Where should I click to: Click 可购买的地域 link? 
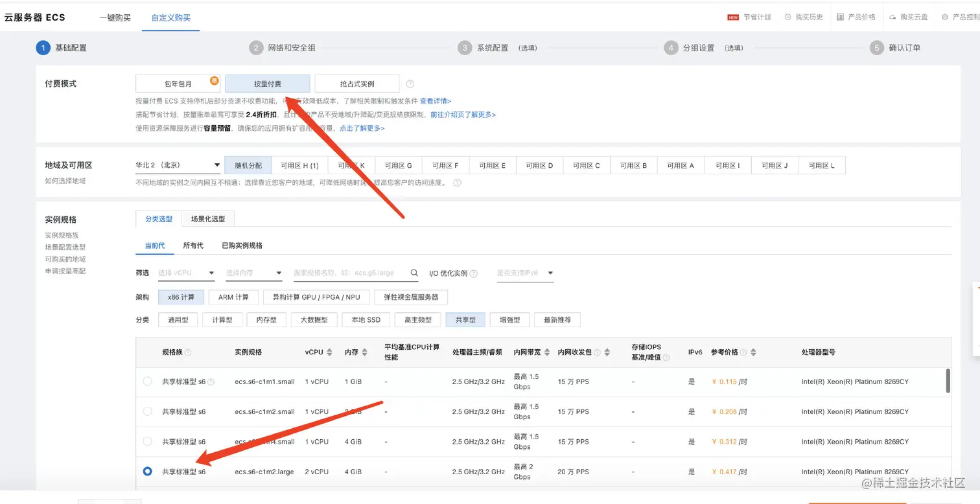[65, 259]
